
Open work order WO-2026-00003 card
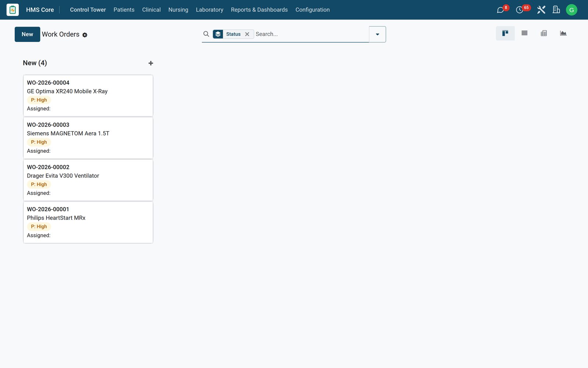[x=88, y=138]
